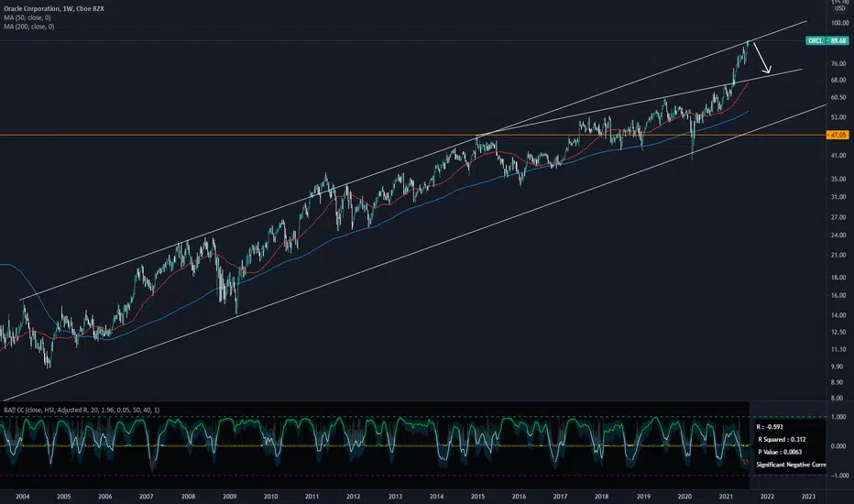
Task: Click the 12.50 price axis label
Action: pyautogui.click(x=838, y=332)
